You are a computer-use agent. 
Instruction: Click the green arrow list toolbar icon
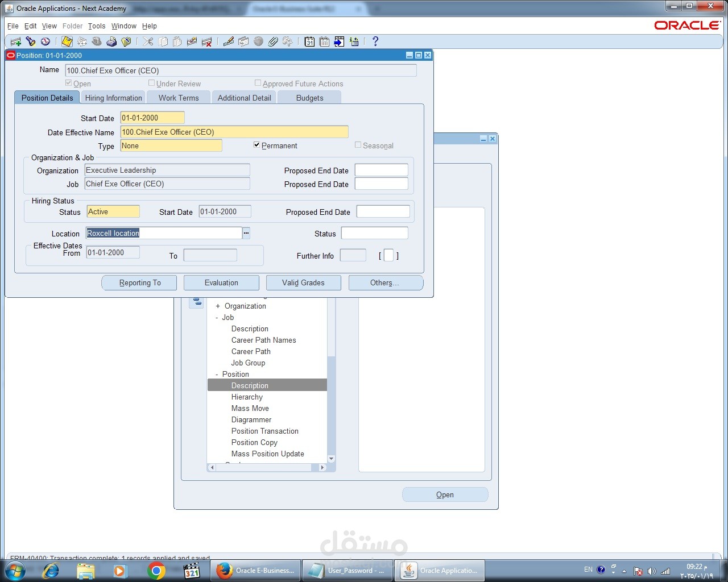(354, 41)
